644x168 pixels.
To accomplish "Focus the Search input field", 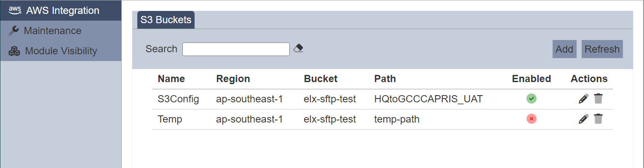I will pos(236,49).
